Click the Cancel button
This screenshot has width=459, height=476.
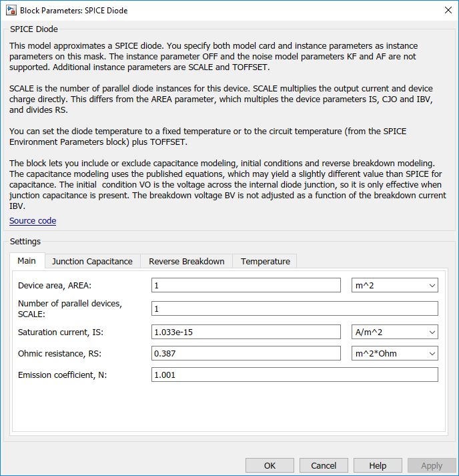[x=324, y=466]
